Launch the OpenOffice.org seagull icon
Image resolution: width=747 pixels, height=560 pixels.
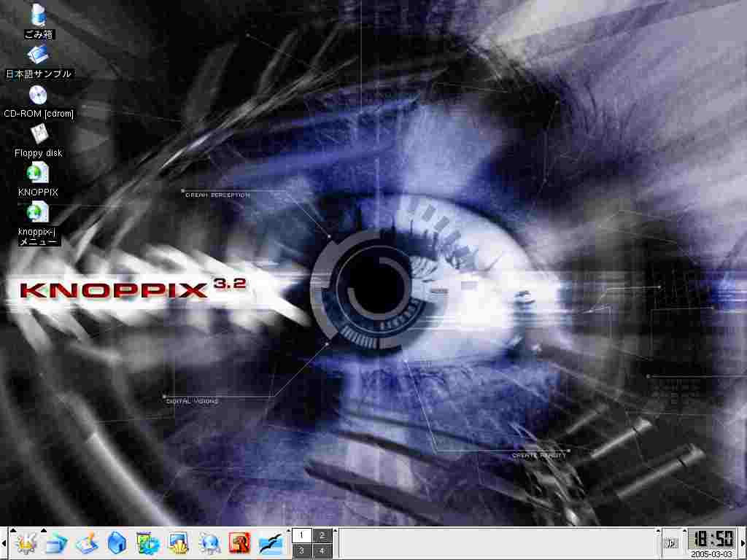pos(271,543)
